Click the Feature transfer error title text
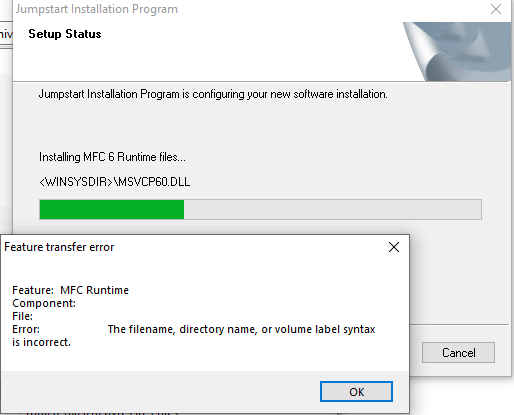514x415 pixels. click(x=59, y=247)
